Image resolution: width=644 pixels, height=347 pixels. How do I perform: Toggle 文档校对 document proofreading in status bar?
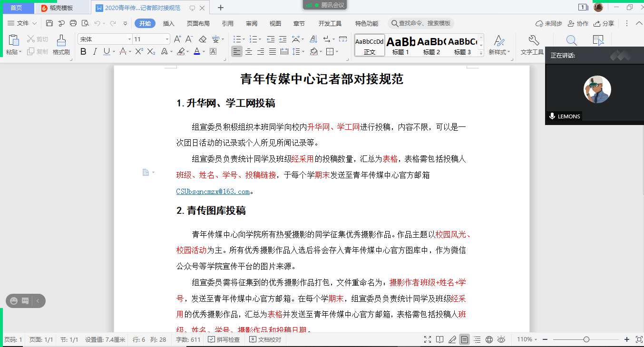pyautogui.click(x=265, y=339)
